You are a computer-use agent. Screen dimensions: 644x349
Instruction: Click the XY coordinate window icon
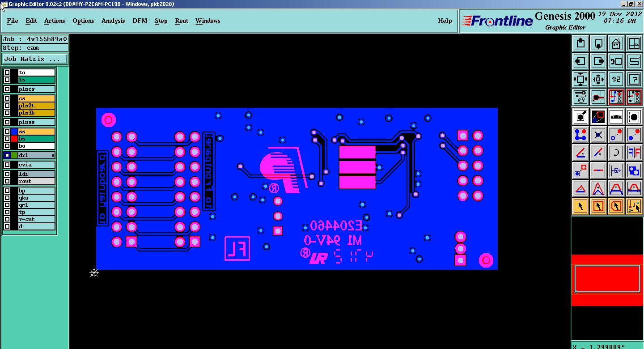click(634, 43)
